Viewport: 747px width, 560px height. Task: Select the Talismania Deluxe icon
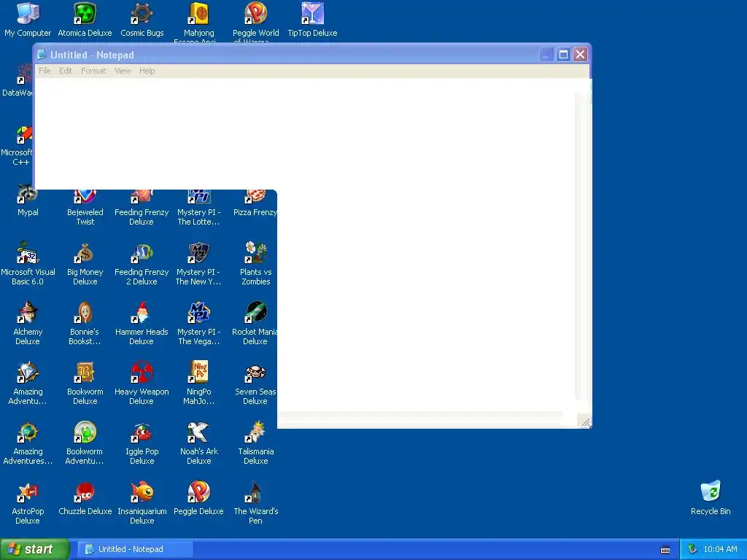pos(256,443)
